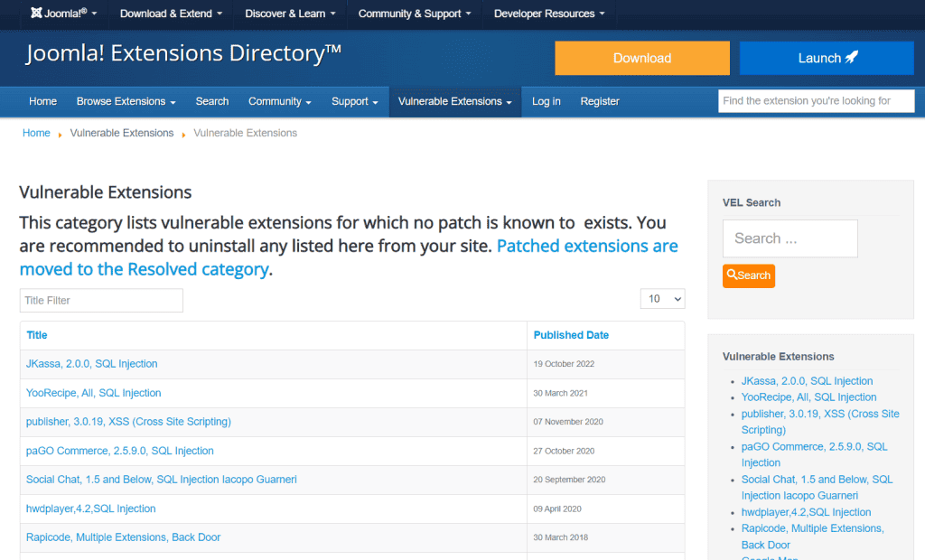The height and width of the screenshot is (560, 925).
Task: Open the Support nav dropdown
Action: [x=354, y=101]
